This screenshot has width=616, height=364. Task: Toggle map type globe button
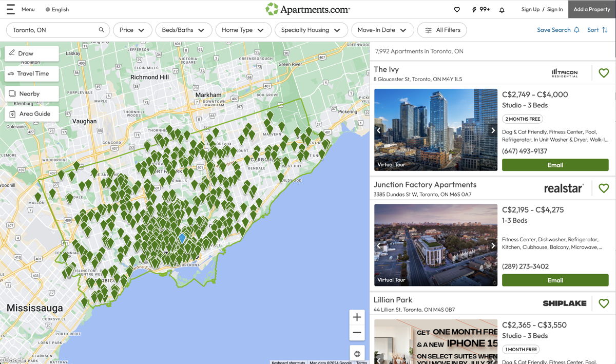pos(357,354)
